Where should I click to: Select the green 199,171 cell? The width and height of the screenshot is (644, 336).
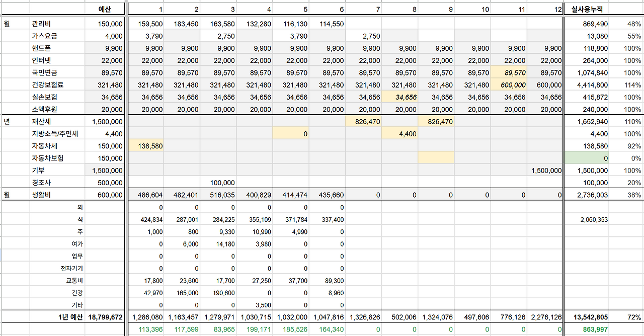point(255,329)
